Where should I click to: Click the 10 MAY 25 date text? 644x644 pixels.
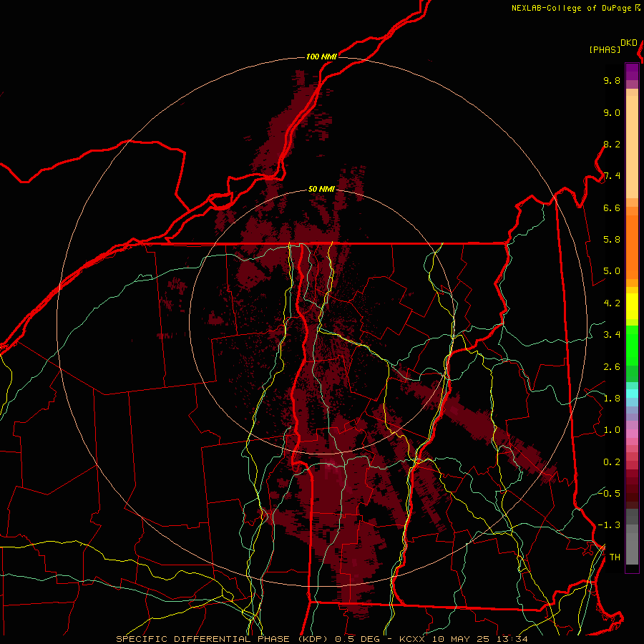462,639
